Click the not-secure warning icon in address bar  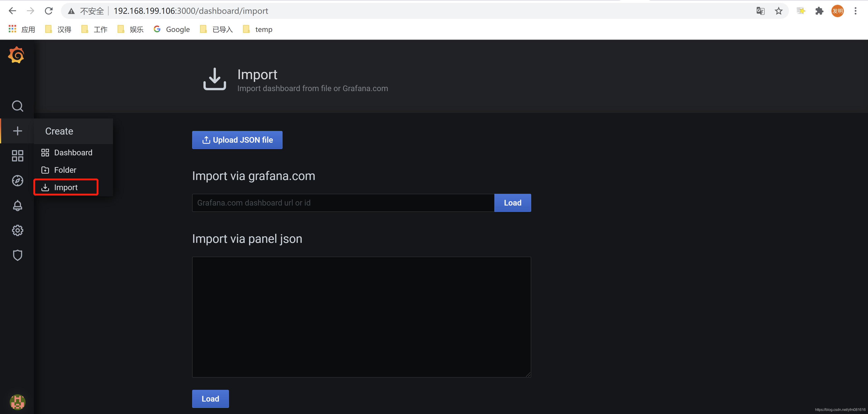pos(71,11)
